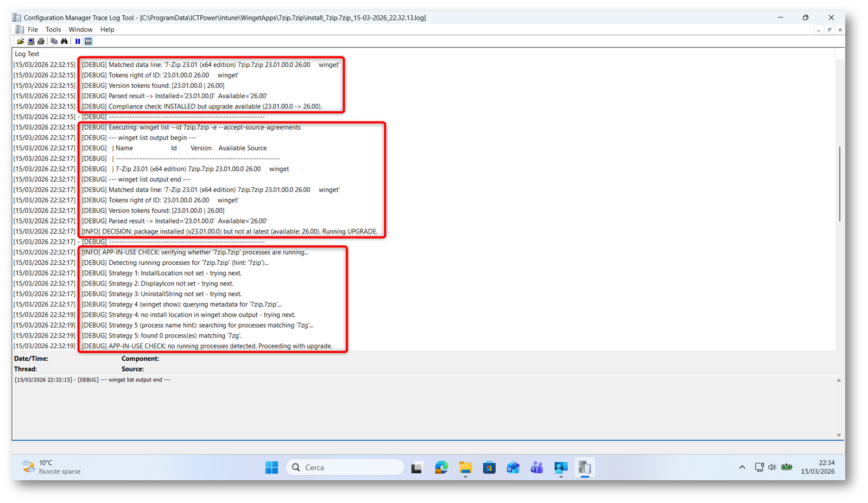Click the log list vertical scrollbar thumb
This screenshot has height=503, width=868.
[839, 183]
